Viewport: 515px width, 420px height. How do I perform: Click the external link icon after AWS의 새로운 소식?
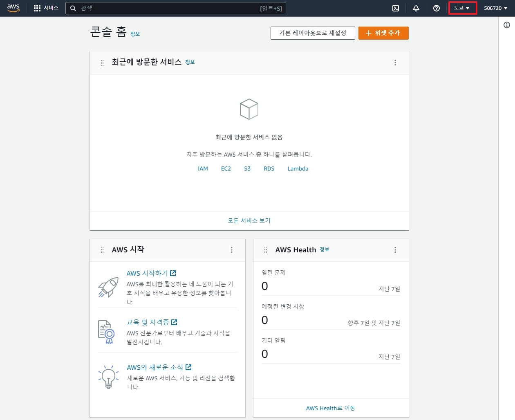click(188, 367)
